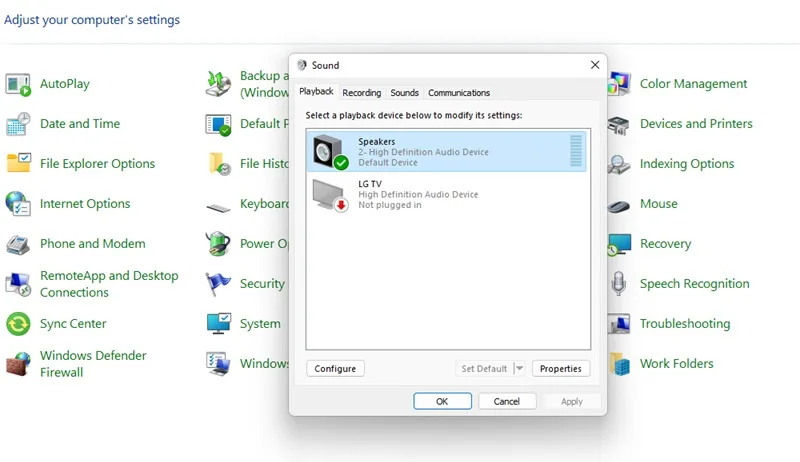Open the Speech Recognition microphone icon
This screenshot has width=800, height=462.
tap(618, 284)
